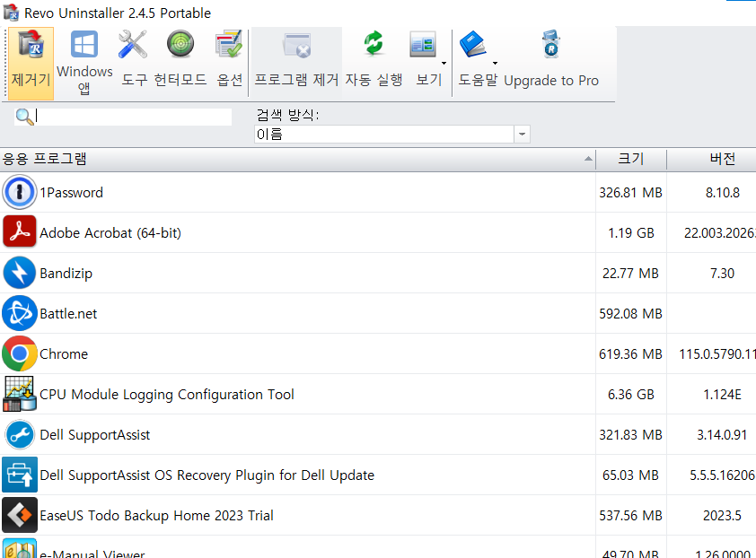Click the Revo Uninstaller title bar icon
Viewport: 756px width, 558px height.
tap(11, 12)
